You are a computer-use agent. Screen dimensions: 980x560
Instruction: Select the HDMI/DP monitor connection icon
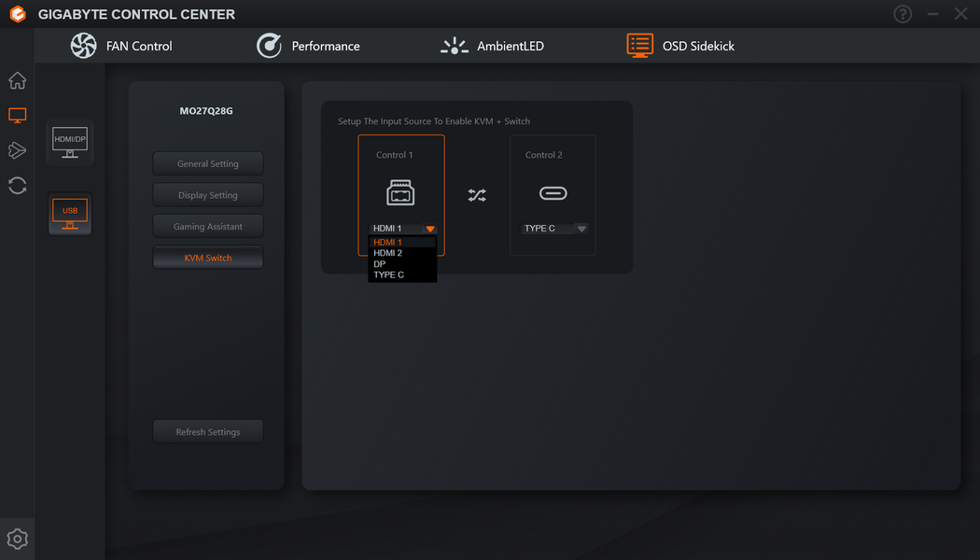point(70,143)
